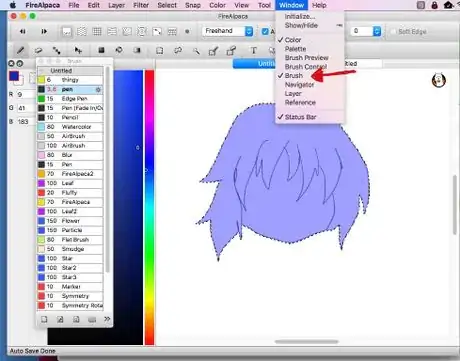Select the Edge Pen brush row
This screenshot has height=361, width=460.
click(70, 99)
